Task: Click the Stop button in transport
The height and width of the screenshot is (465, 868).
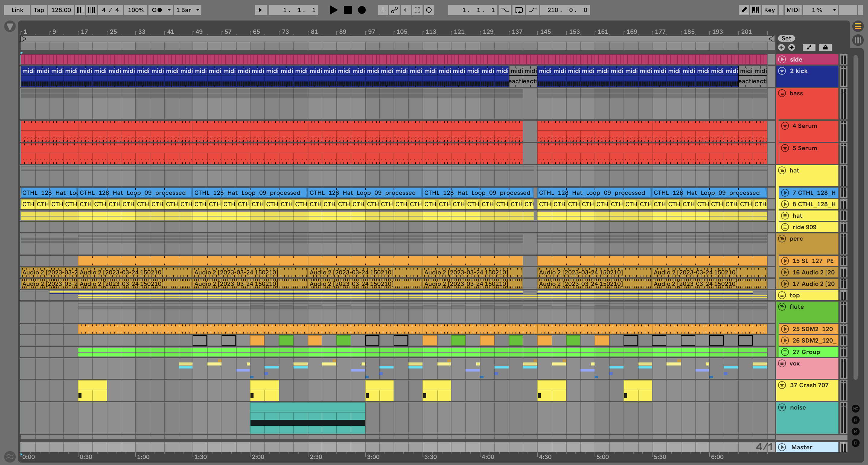Action: pyautogui.click(x=348, y=10)
